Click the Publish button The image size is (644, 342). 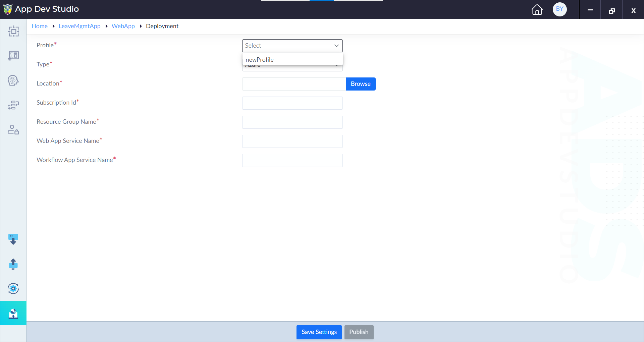pos(359,332)
